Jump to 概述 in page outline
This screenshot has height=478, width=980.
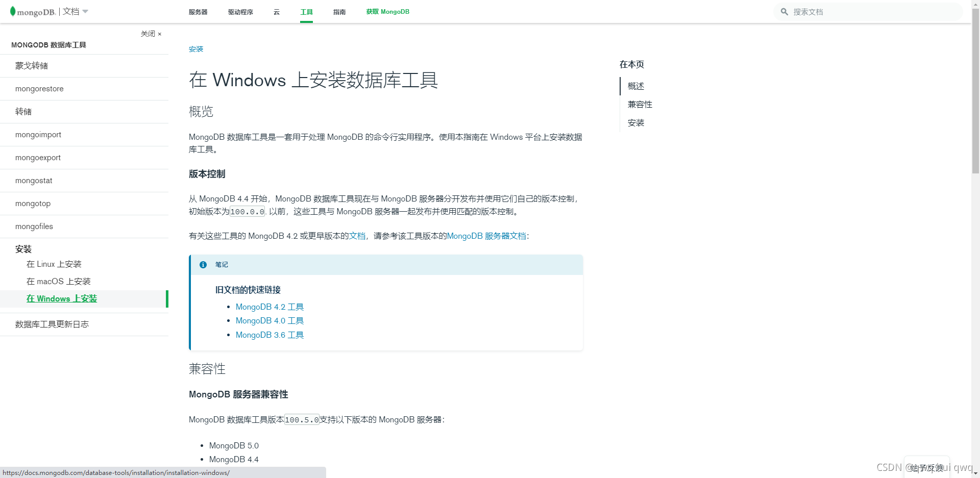pyautogui.click(x=636, y=86)
